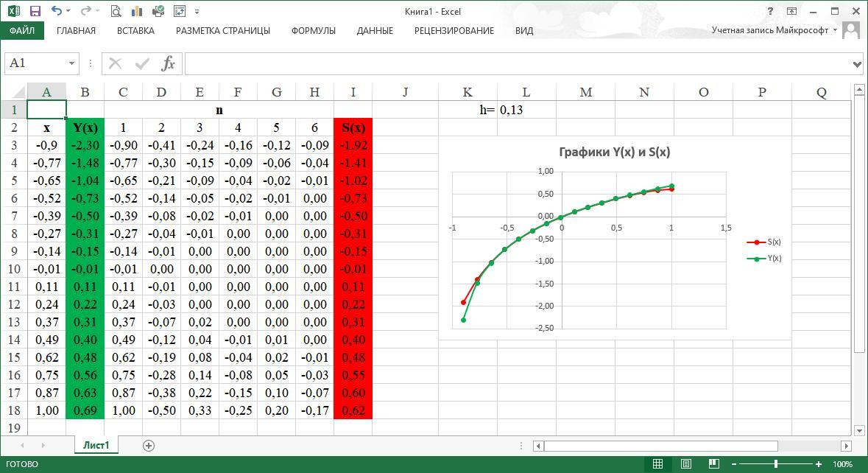Click vertical scrollbar down arrow

[859, 430]
